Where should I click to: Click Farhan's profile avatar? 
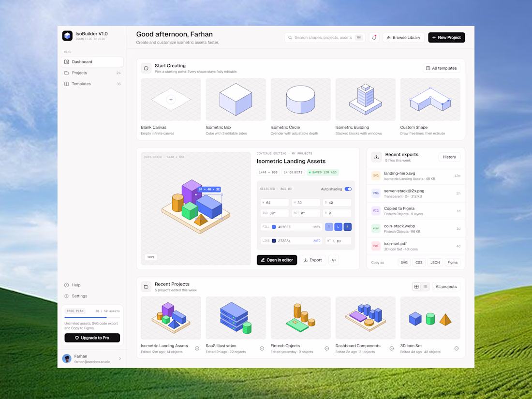pyautogui.click(x=67, y=359)
